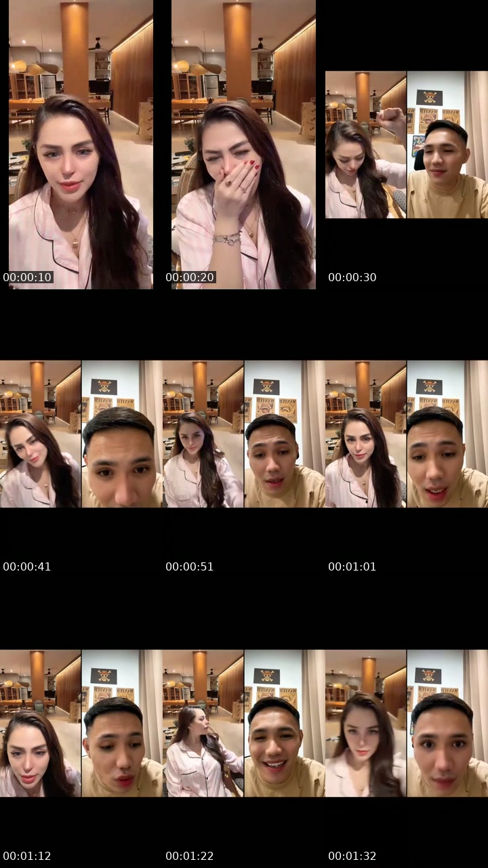Viewport: 488px width, 868px height.
Task: Open the video frame stamped 00:00:30
Action: pos(407,144)
